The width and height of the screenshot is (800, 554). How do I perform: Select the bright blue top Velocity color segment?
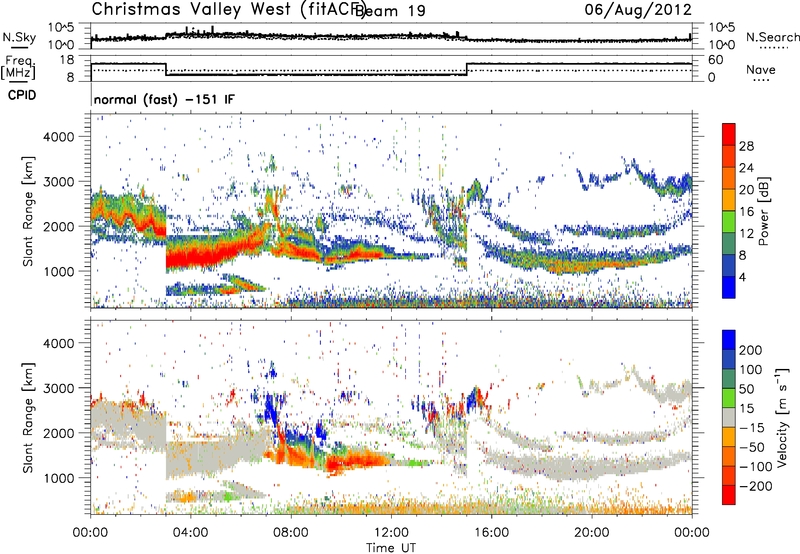click(729, 340)
